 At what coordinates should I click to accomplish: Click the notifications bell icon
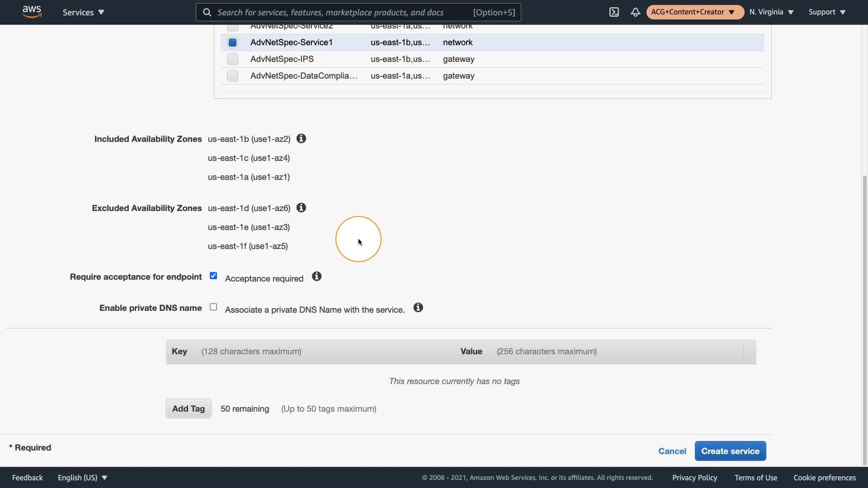click(x=635, y=12)
